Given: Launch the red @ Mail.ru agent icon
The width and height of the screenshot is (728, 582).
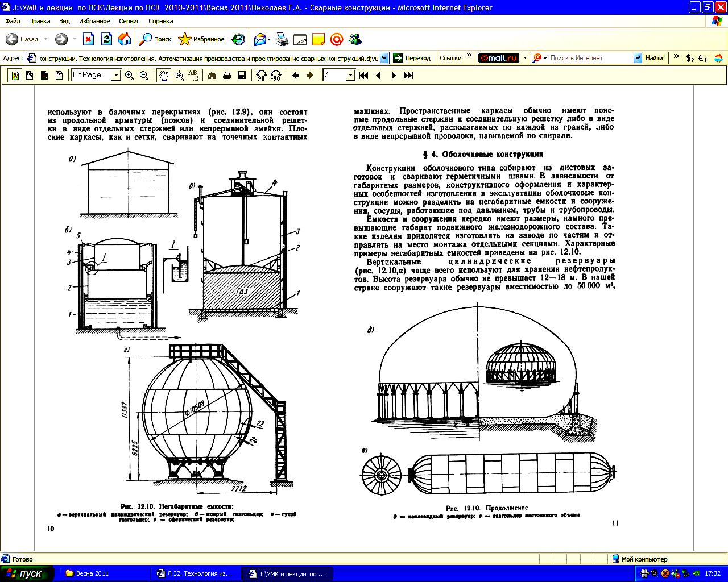Looking at the screenshot, I should (x=337, y=39).
